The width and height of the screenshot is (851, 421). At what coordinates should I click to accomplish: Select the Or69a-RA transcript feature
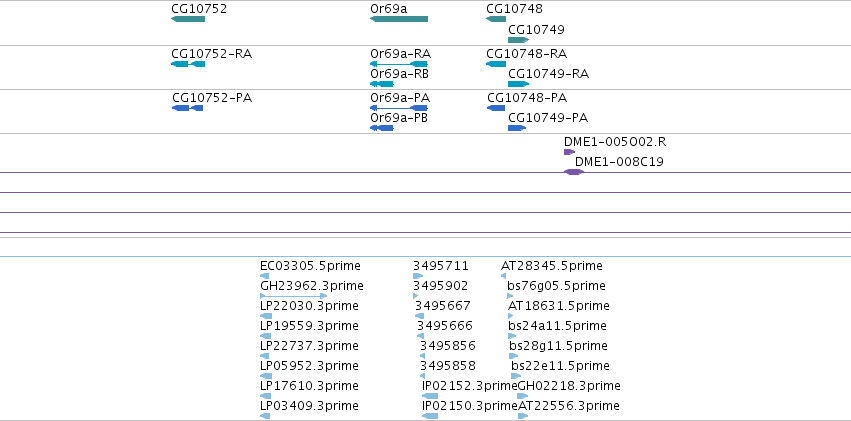(399, 64)
